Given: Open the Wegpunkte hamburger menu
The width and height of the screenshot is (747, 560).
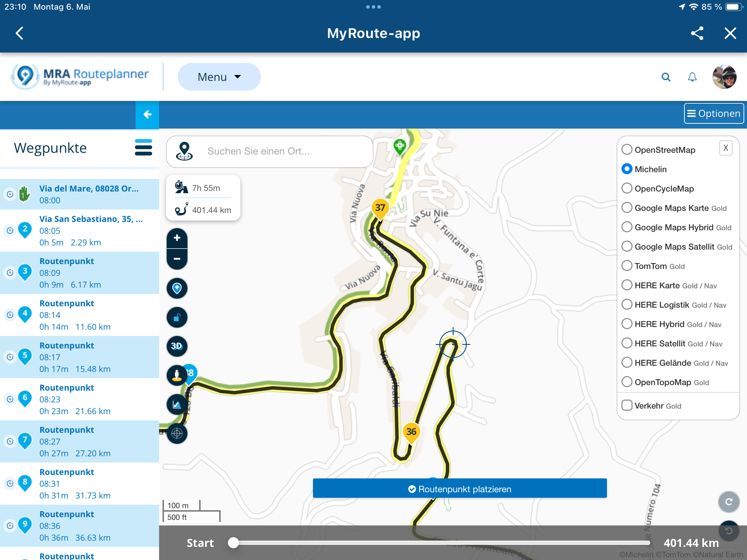Looking at the screenshot, I should pos(143,148).
